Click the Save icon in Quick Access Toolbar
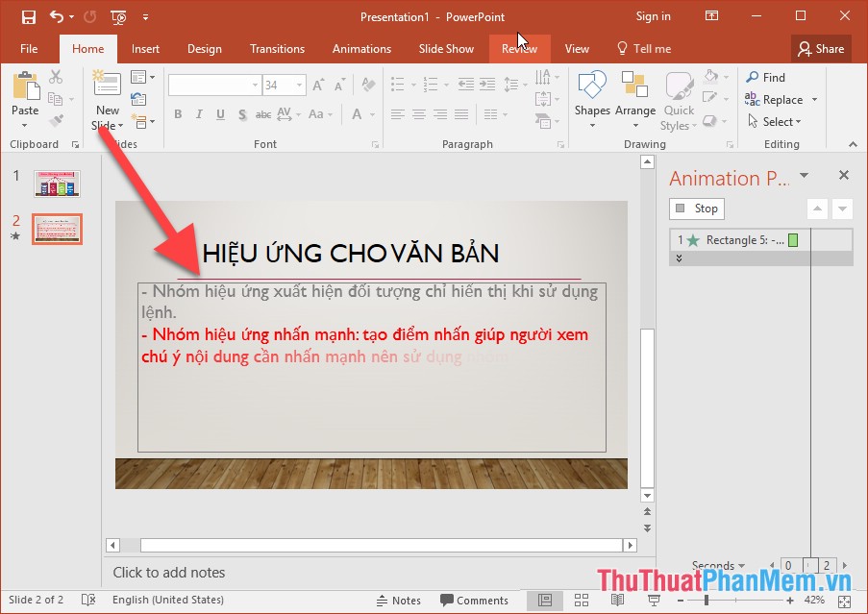Viewport: 868px width, 614px height. 28,16
